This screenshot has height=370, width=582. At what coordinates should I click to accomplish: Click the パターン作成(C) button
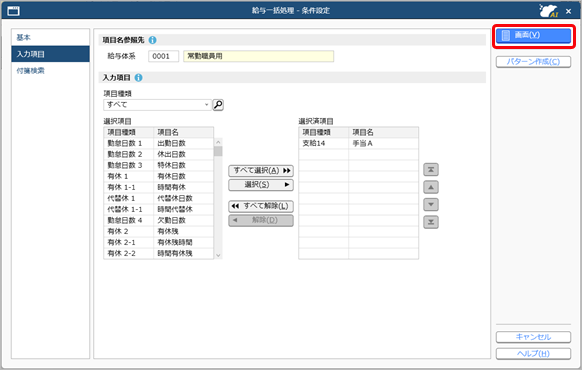click(x=533, y=62)
